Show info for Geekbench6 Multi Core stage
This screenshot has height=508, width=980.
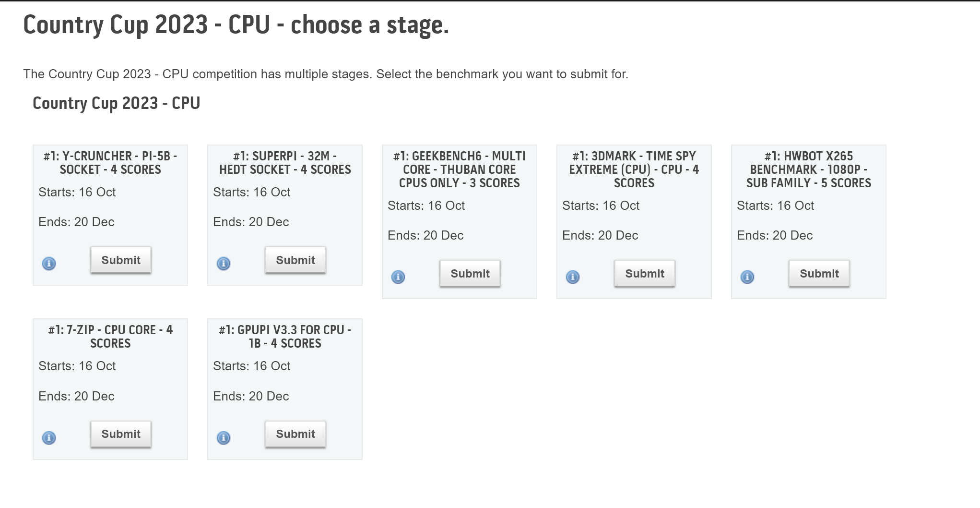tap(398, 277)
